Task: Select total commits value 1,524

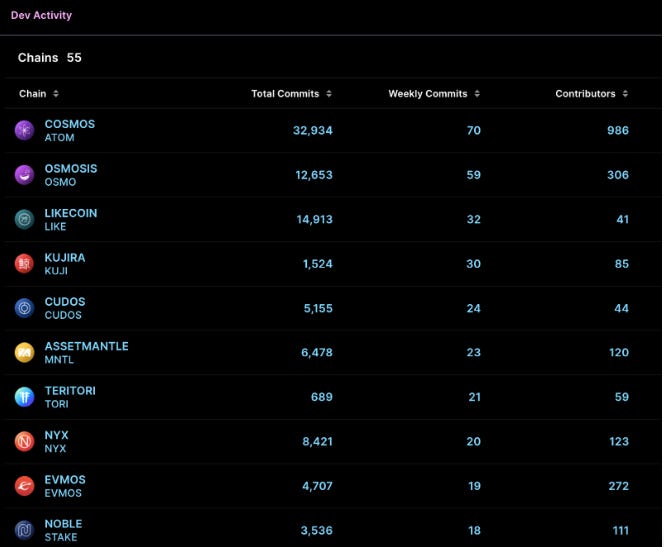Action: click(318, 264)
